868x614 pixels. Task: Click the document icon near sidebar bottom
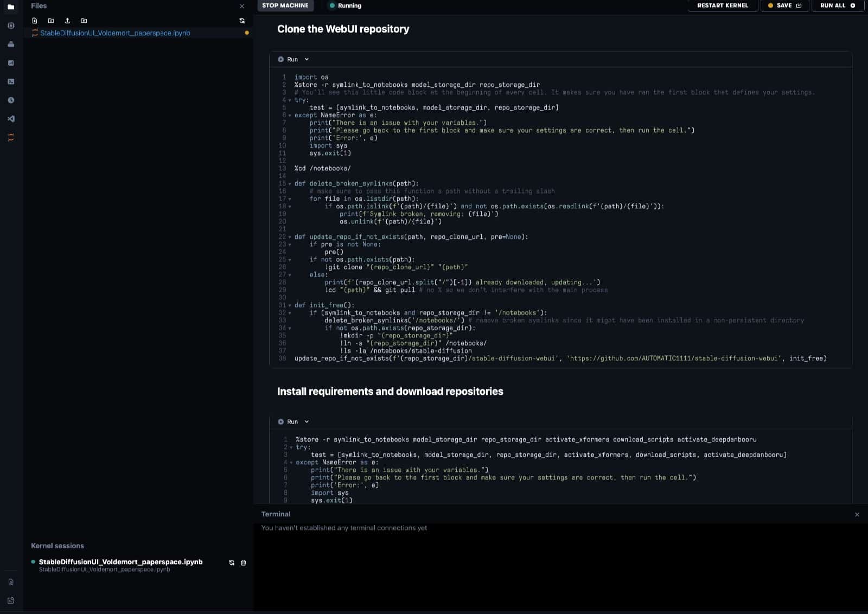tap(11, 582)
